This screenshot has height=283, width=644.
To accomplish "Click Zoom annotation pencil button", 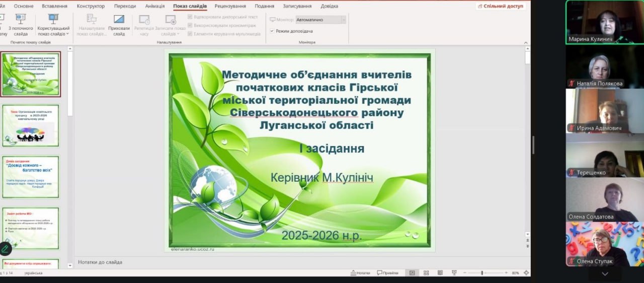I will (5, 248).
